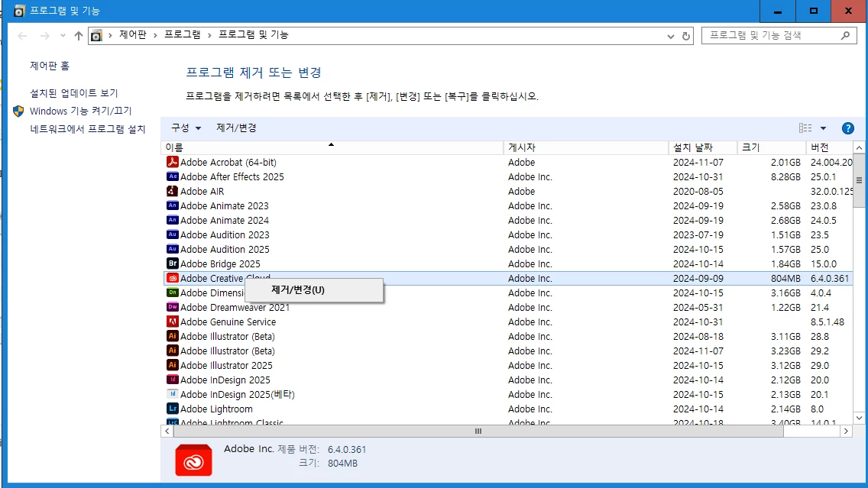Click the back navigation arrow
868x488 pixels.
point(22,35)
